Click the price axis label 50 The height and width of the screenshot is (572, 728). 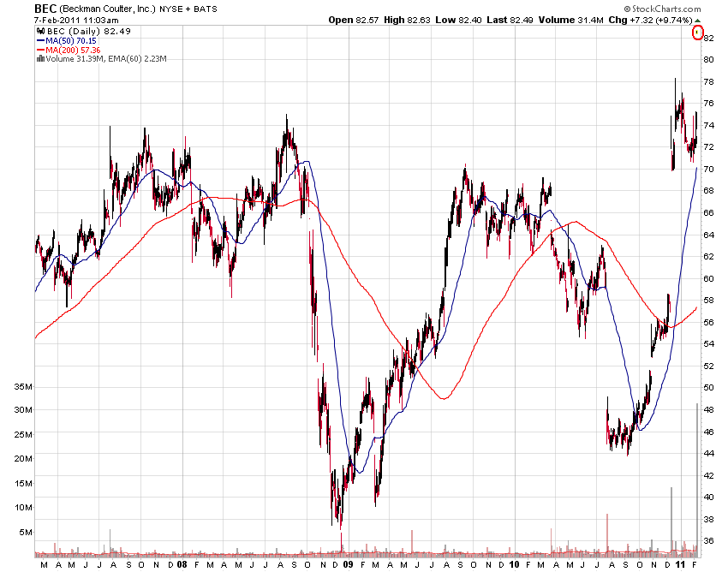708,388
